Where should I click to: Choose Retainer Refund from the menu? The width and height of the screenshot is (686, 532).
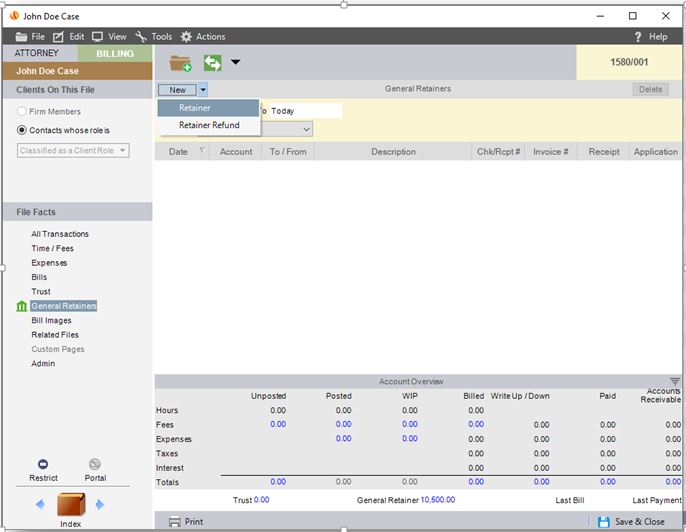click(208, 125)
